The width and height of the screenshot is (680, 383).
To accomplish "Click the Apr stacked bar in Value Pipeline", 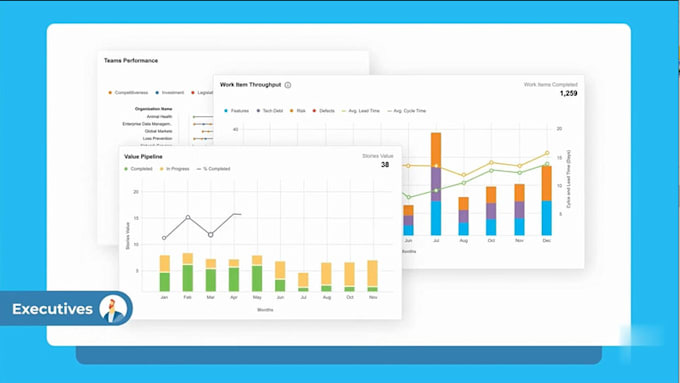I will (234, 275).
